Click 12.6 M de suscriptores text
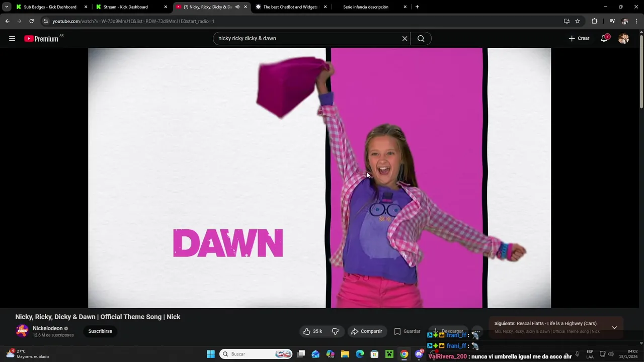The height and width of the screenshot is (362, 644). pyautogui.click(x=53, y=335)
